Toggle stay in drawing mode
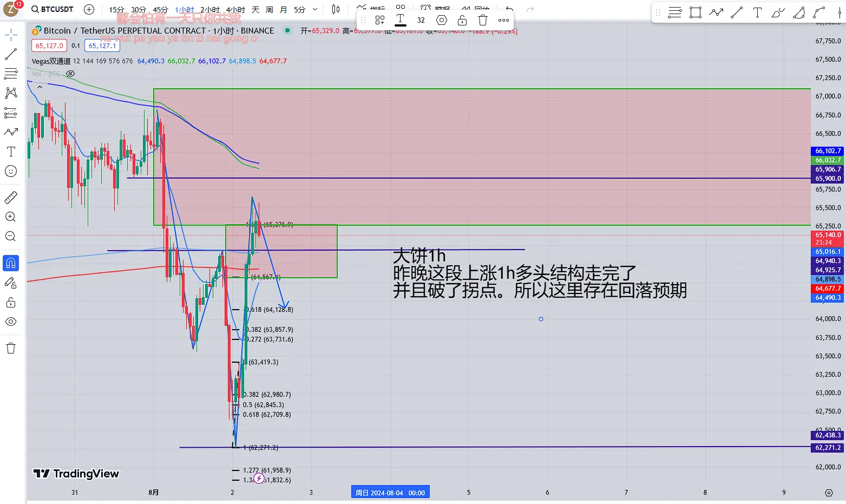This screenshot has height=504, width=846. point(11,283)
